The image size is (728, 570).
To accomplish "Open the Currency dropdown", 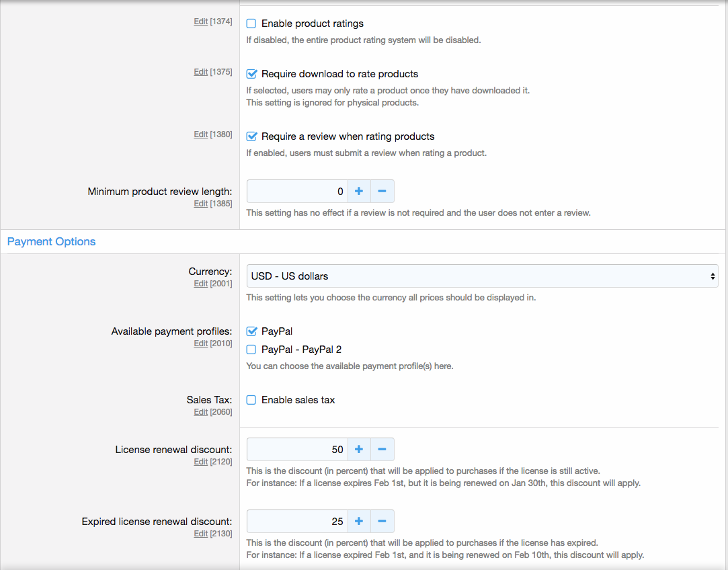I will click(x=482, y=276).
